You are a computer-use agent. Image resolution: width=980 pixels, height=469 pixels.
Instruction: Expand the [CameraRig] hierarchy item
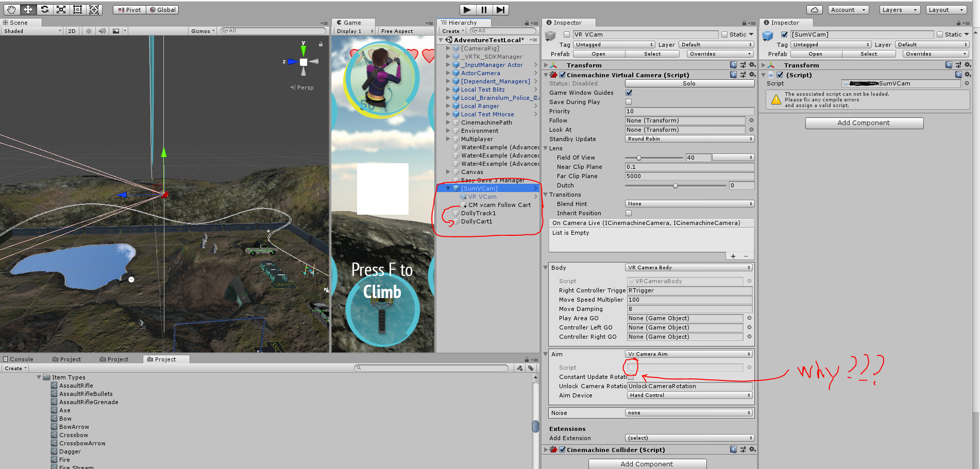click(448, 48)
